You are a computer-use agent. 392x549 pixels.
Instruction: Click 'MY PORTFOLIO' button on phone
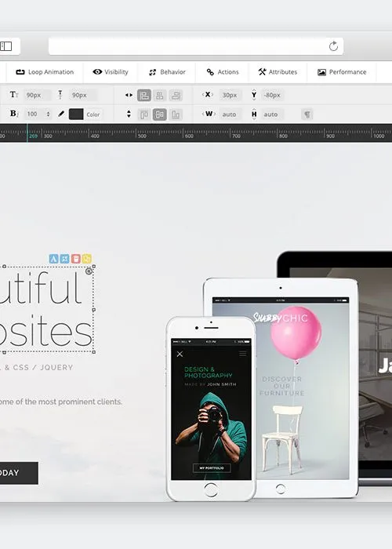pyautogui.click(x=212, y=468)
